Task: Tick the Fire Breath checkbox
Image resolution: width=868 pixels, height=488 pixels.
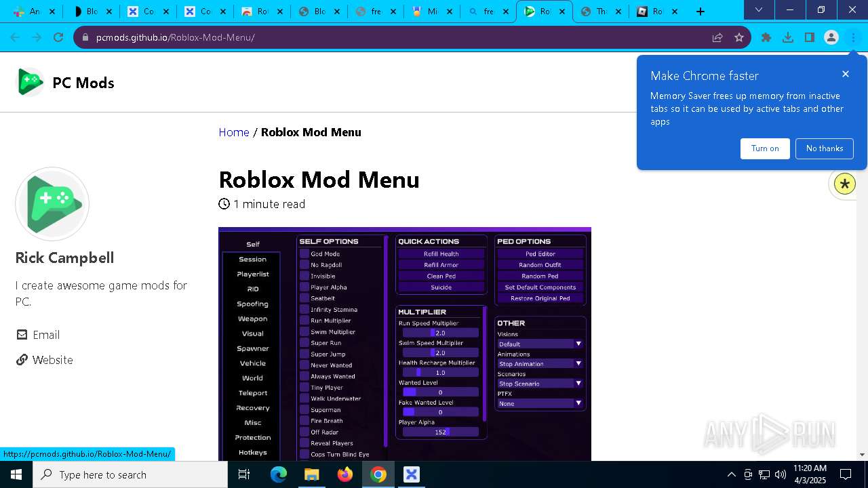Action: 304,421
